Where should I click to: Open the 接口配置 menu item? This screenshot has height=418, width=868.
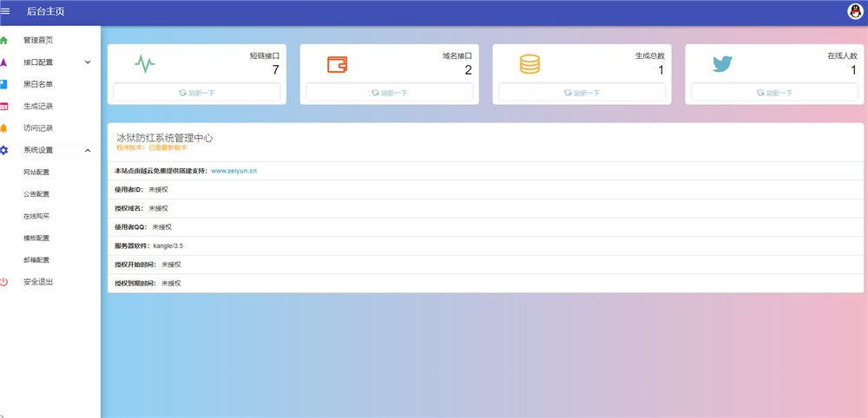click(38, 62)
